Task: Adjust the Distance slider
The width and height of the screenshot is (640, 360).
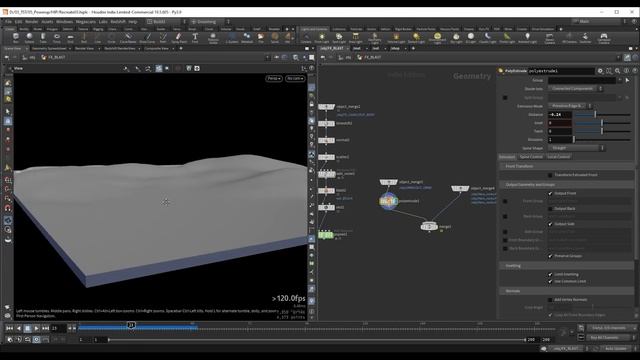Action: click(x=602, y=115)
